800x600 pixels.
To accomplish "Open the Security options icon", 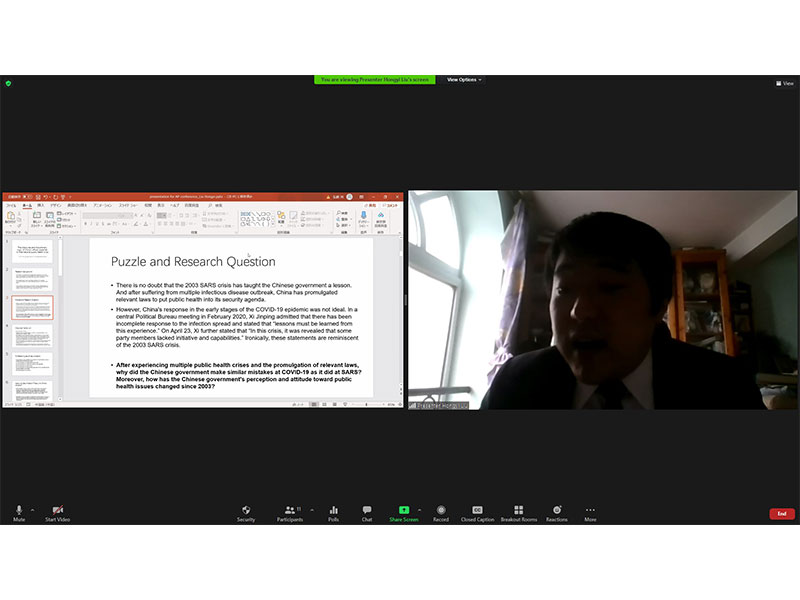I will click(x=246, y=511).
